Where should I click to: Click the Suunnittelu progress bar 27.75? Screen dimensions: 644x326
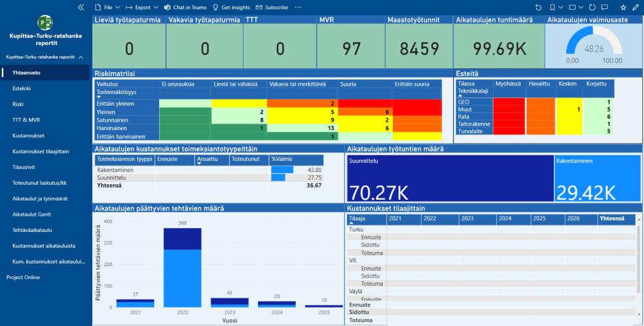point(278,178)
